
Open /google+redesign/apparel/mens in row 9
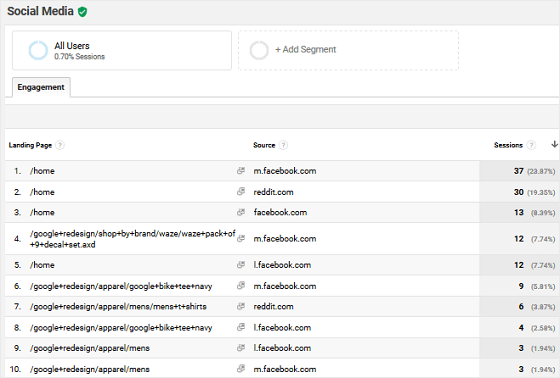(x=90, y=348)
